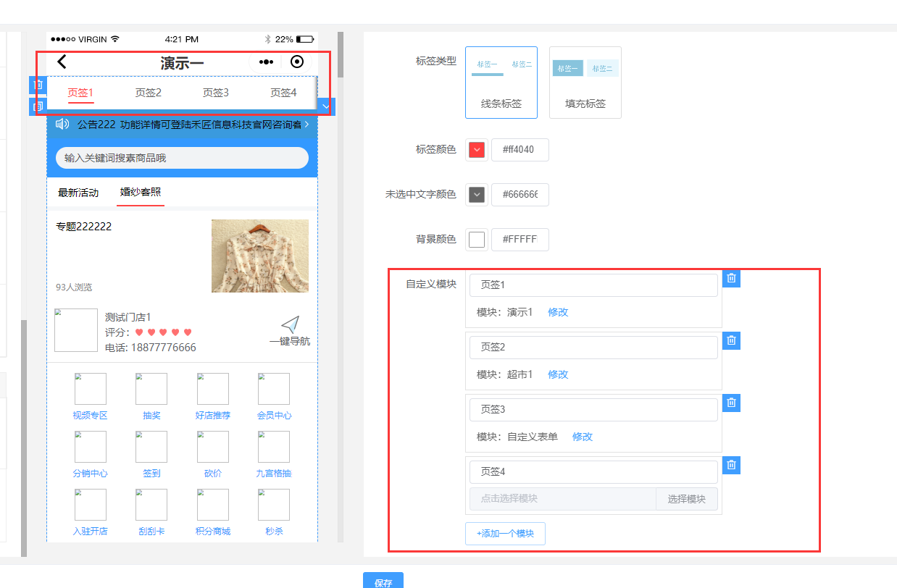
Task: Open the 刮刮卡 grid icon
Action: point(151,505)
